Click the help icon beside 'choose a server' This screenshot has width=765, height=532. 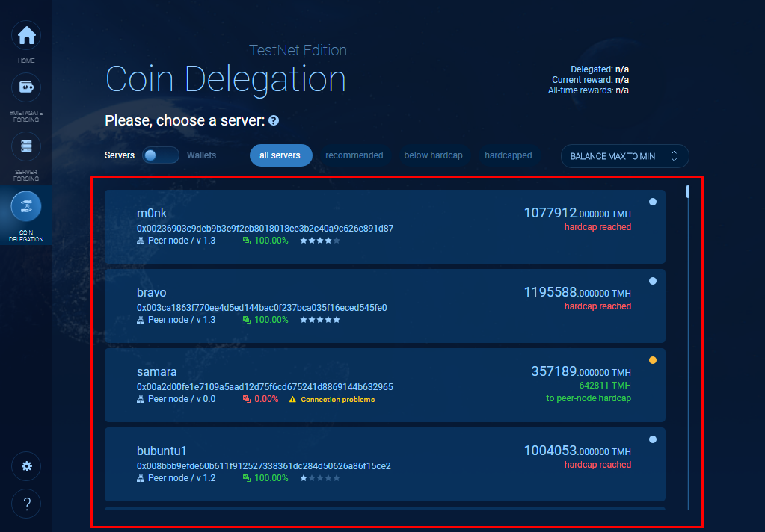(x=274, y=120)
